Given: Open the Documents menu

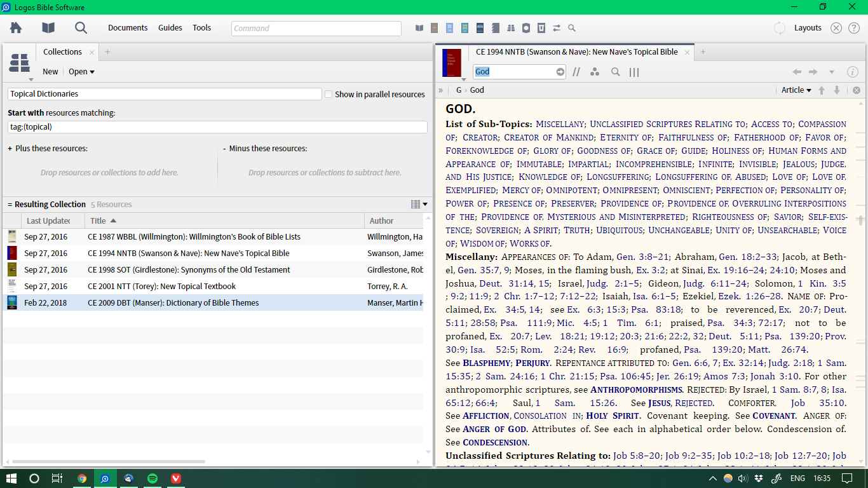Looking at the screenshot, I should (x=128, y=28).
